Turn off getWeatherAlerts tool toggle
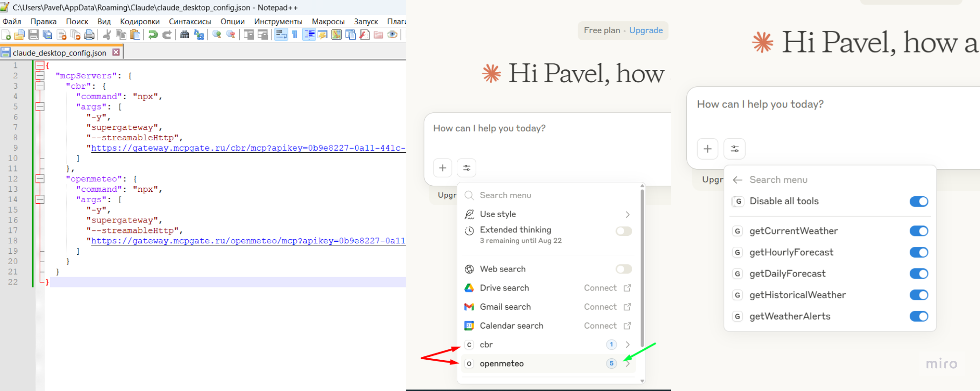The height and width of the screenshot is (391, 980). click(919, 316)
